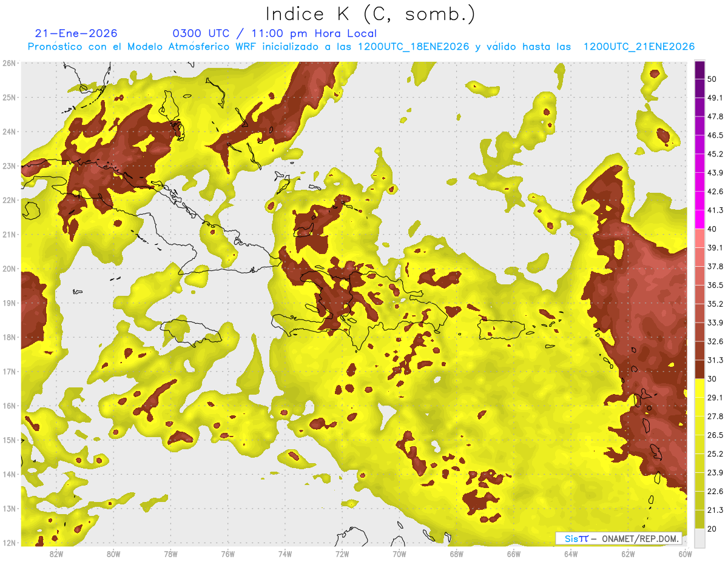Click the colorbar value "36.5"

click(x=715, y=285)
